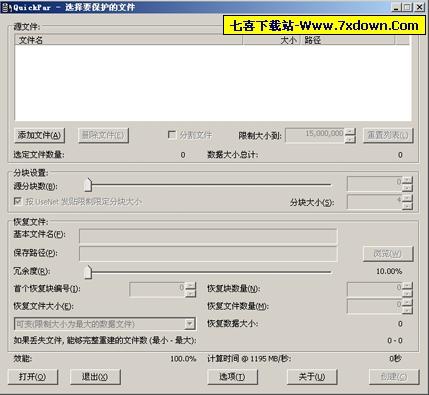Click the 添加文件(A) button
The image size is (429, 395).
pyautogui.click(x=39, y=135)
